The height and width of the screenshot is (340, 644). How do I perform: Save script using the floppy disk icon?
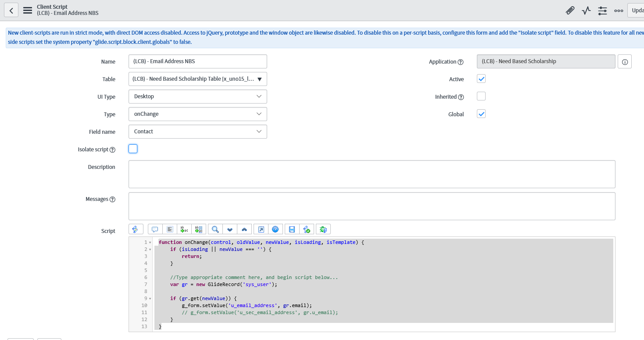point(292,229)
